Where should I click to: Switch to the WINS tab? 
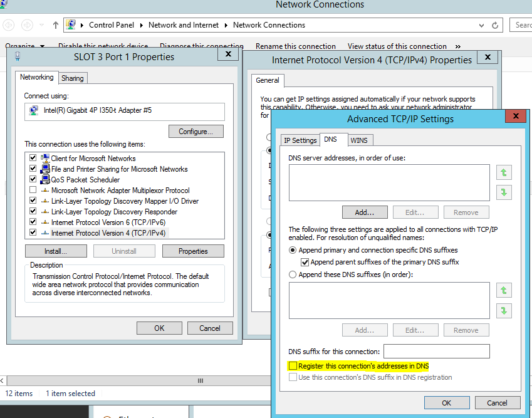(360, 140)
